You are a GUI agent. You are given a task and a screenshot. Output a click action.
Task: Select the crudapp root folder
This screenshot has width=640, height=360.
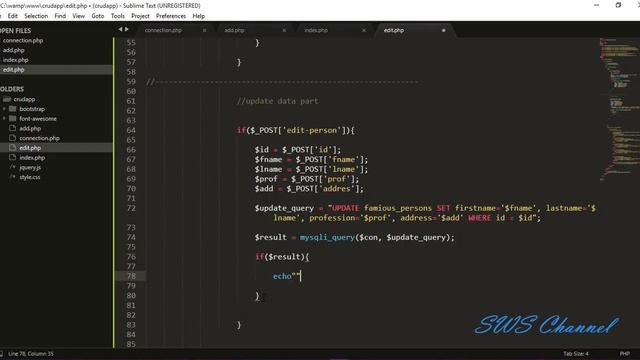24,99
